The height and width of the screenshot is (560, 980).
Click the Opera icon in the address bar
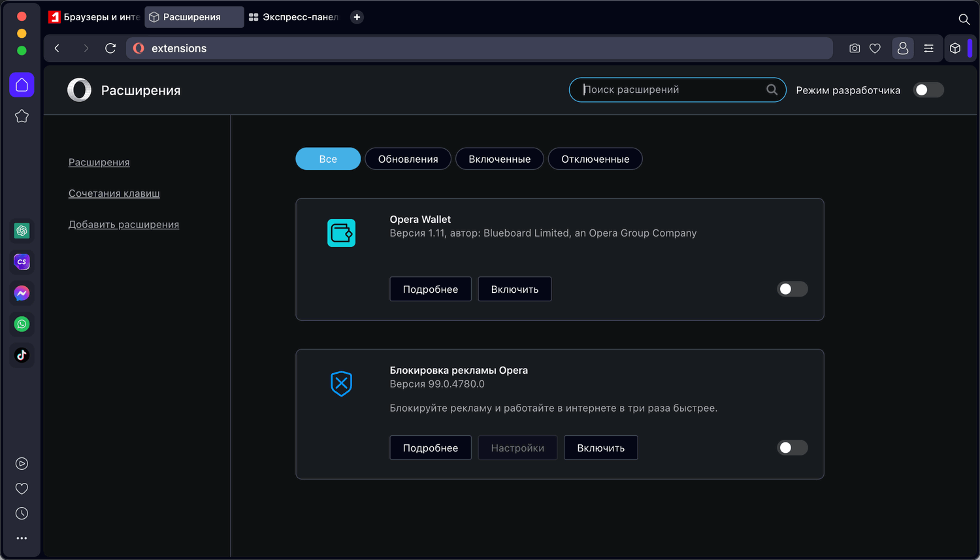coord(139,48)
